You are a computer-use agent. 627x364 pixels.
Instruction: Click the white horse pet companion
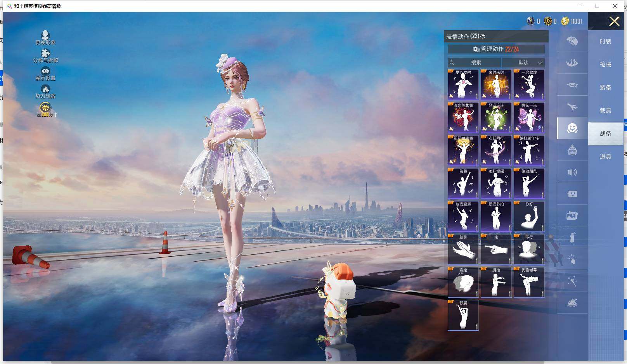336,290
